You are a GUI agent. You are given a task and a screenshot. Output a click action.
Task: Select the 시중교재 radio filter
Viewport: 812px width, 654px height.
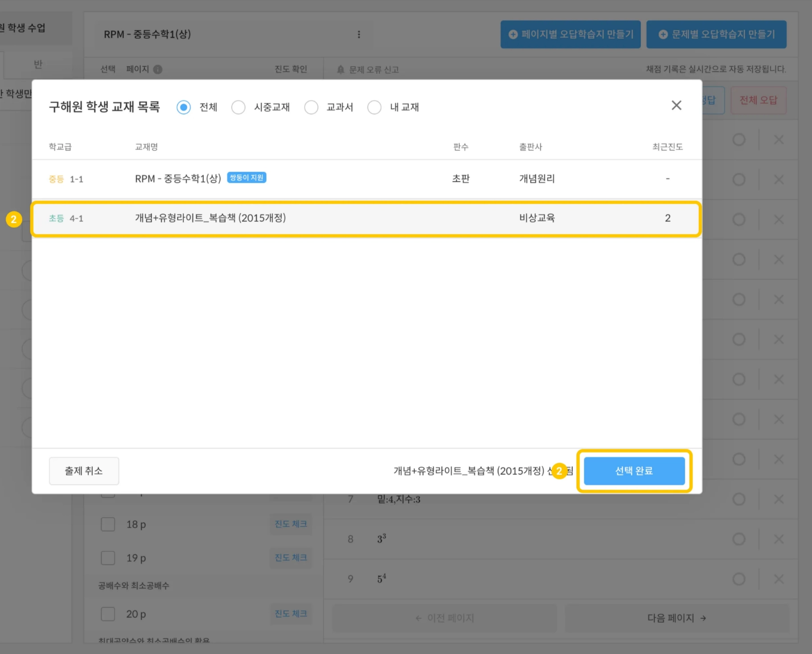(x=238, y=107)
